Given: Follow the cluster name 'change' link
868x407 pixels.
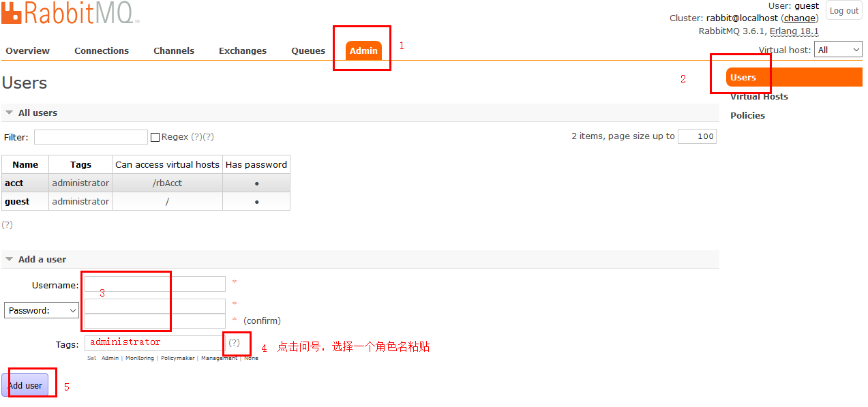Looking at the screenshot, I should (x=800, y=18).
